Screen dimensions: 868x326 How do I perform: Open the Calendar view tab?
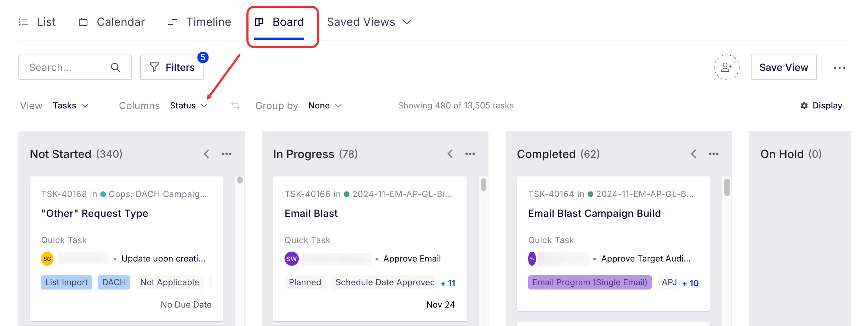click(112, 22)
